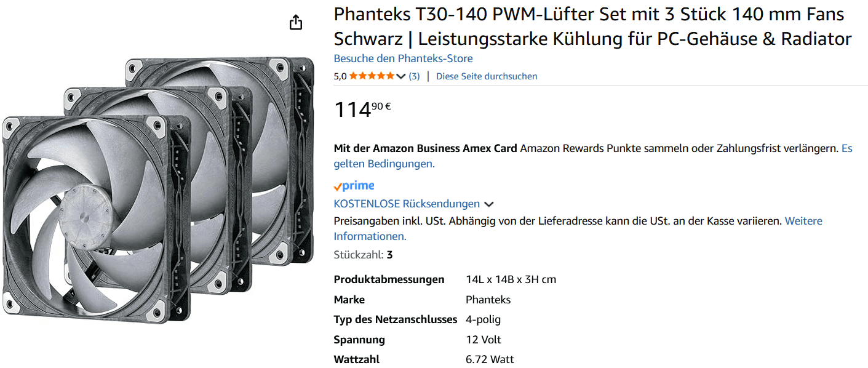Open the (3) customer reviews link
The height and width of the screenshot is (368, 868).
tap(414, 76)
